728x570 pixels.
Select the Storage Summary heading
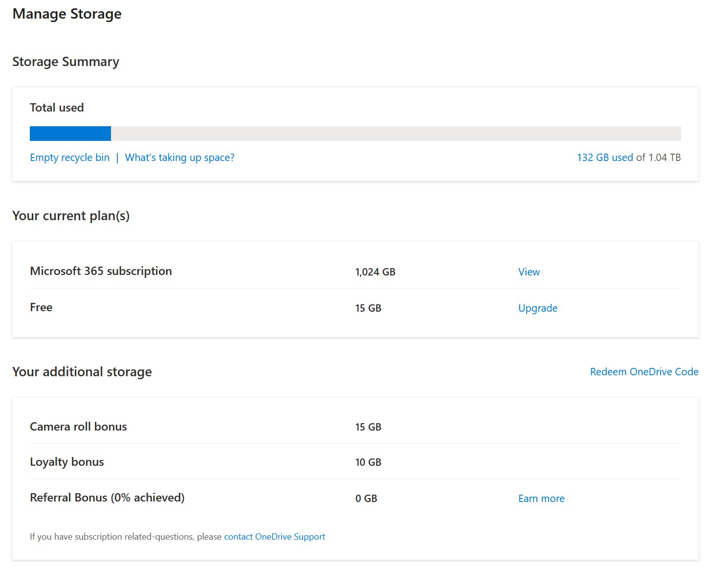point(66,62)
